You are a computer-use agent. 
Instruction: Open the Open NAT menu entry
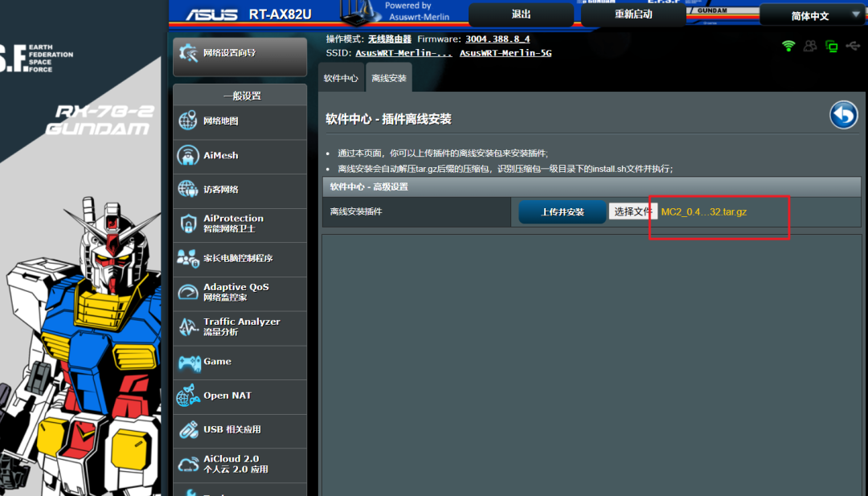point(240,396)
